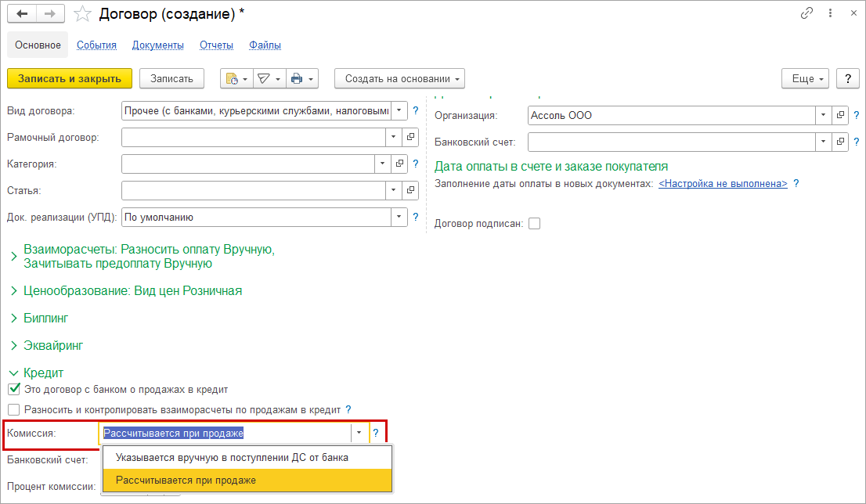
Task: Show the hint for Док. реализации (УПД)
Action: tap(415, 217)
